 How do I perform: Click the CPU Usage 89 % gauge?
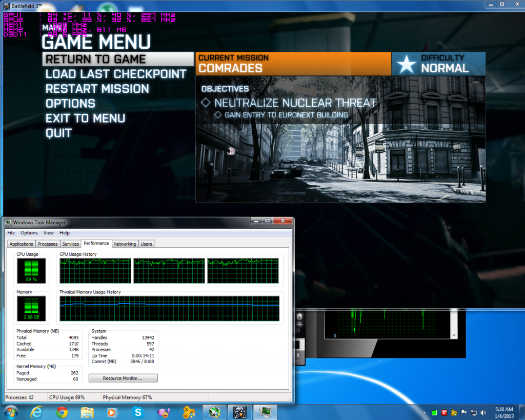31,271
